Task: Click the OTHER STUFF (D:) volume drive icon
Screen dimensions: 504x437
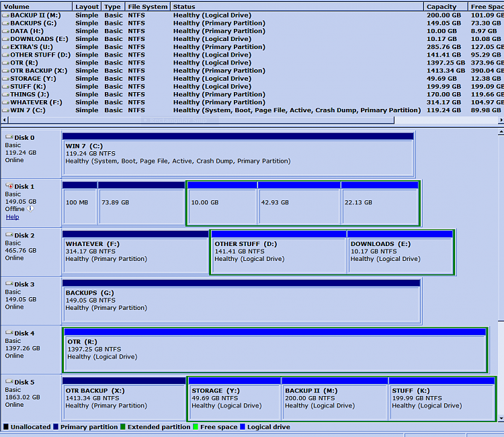Action: [x=5, y=55]
